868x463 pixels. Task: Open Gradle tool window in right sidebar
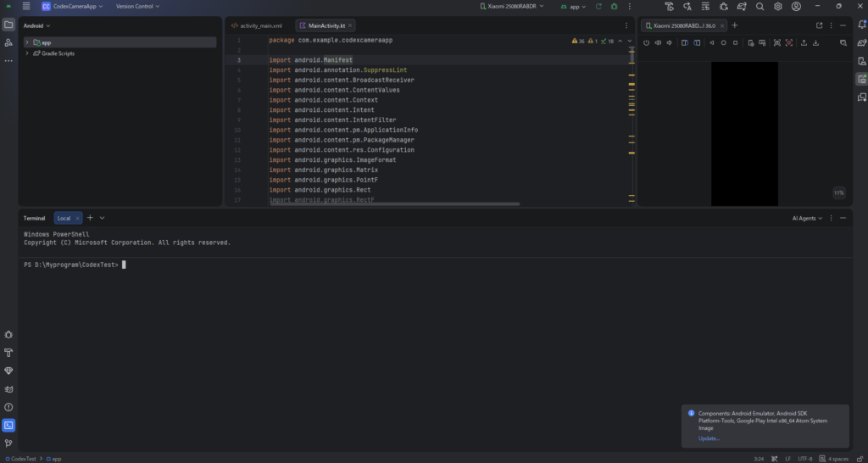(x=862, y=42)
